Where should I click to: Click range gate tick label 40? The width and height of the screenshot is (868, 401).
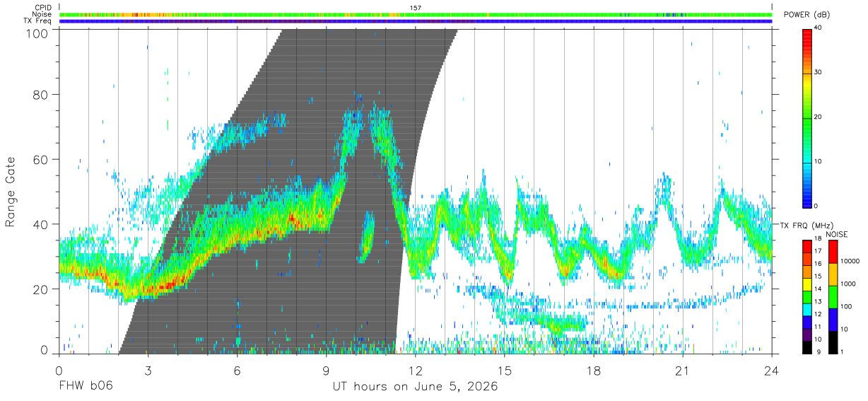(41, 224)
